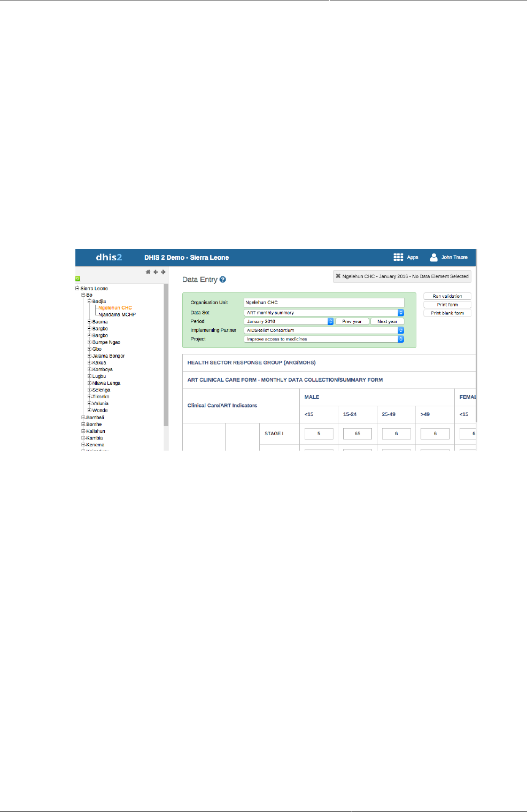Click HEALTH SECTOR RESPONSE GROUP heading
527x812 pixels.
tap(251, 362)
